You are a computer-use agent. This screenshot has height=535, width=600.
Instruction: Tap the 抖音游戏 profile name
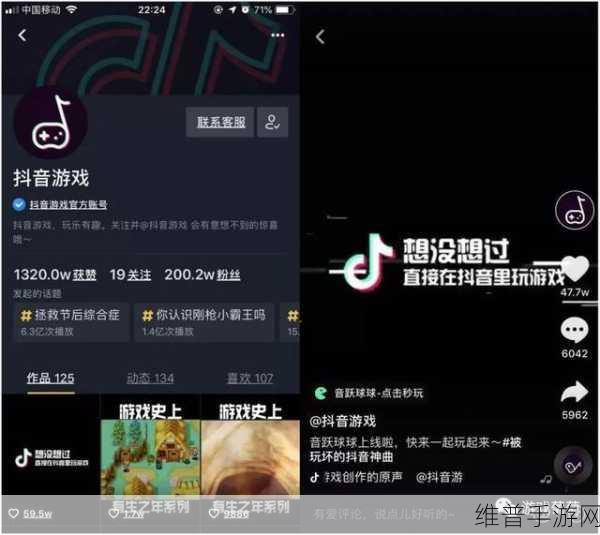pos(51,178)
